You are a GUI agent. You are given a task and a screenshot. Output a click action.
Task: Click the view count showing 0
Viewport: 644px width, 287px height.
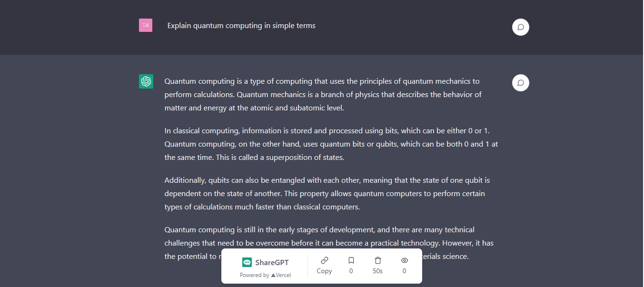(x=404, y=270)
